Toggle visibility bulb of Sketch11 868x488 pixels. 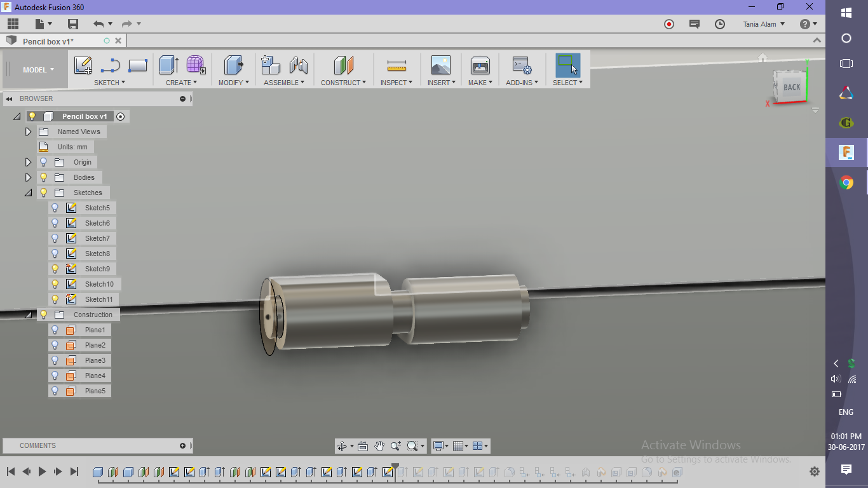tap(55, 299)
